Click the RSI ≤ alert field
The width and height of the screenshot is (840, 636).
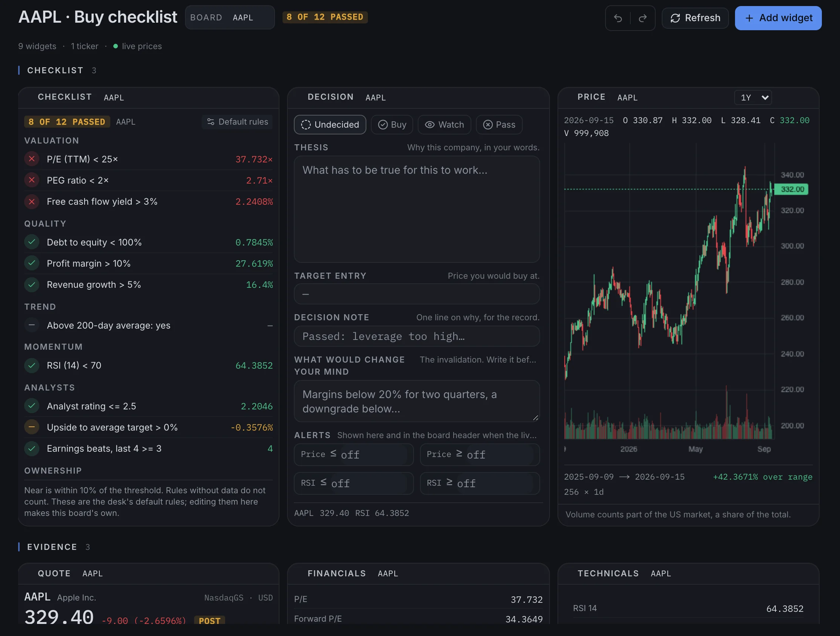(x=354, y=483)
